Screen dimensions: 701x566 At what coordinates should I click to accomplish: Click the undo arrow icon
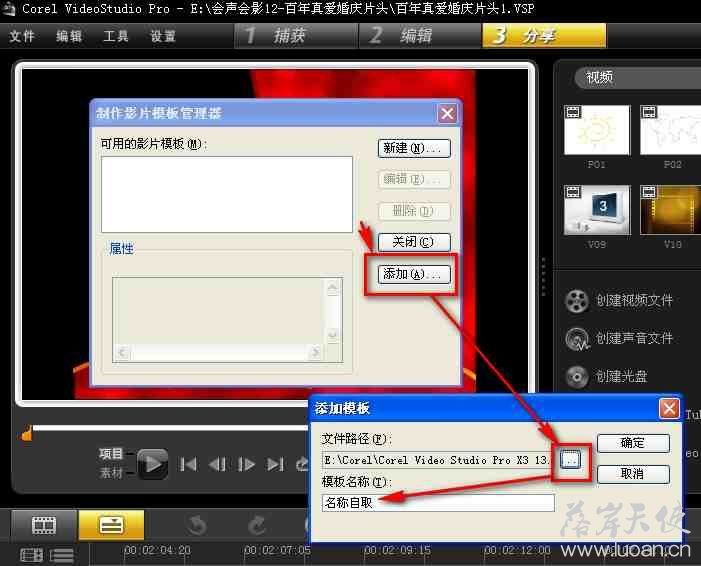197,525
